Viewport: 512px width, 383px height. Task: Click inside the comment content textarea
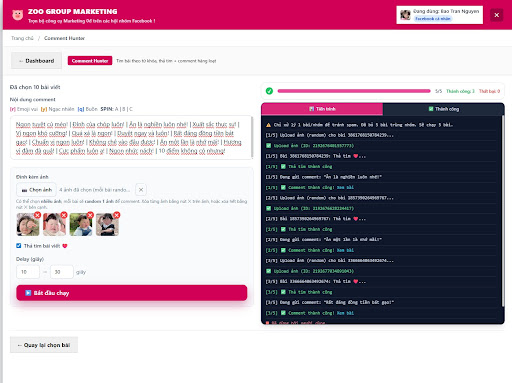pyautogui.click(x=131, y=138)
